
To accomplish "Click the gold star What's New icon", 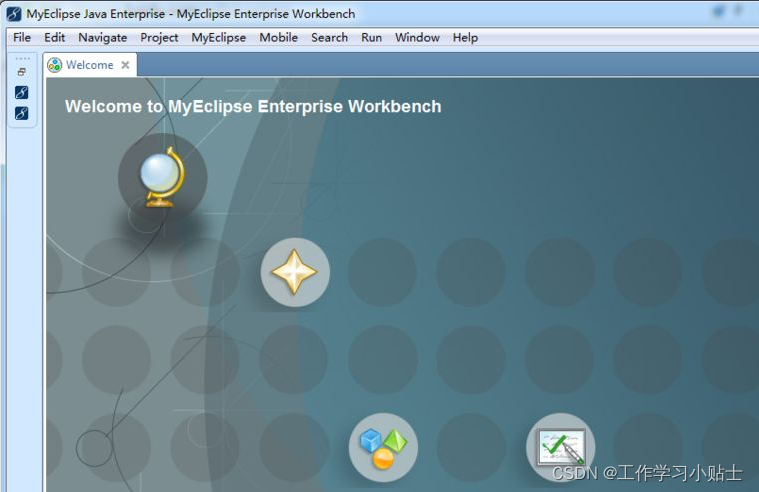I will (295, 272).
